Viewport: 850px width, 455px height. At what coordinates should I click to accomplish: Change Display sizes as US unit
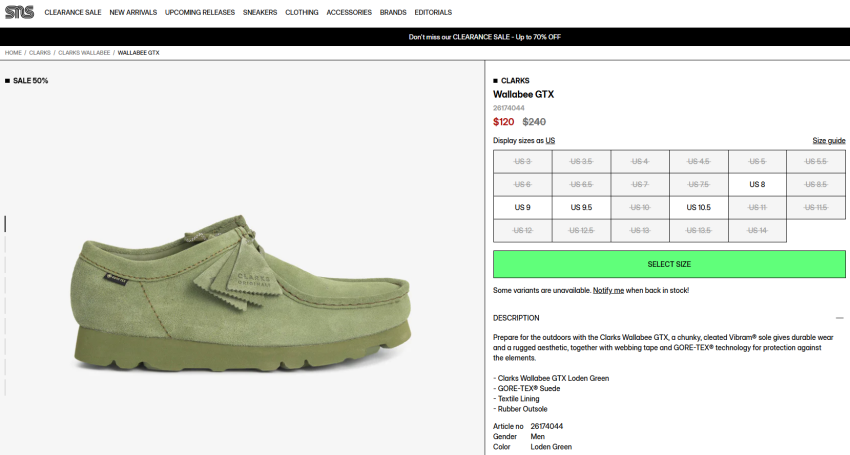pos(550,140)
